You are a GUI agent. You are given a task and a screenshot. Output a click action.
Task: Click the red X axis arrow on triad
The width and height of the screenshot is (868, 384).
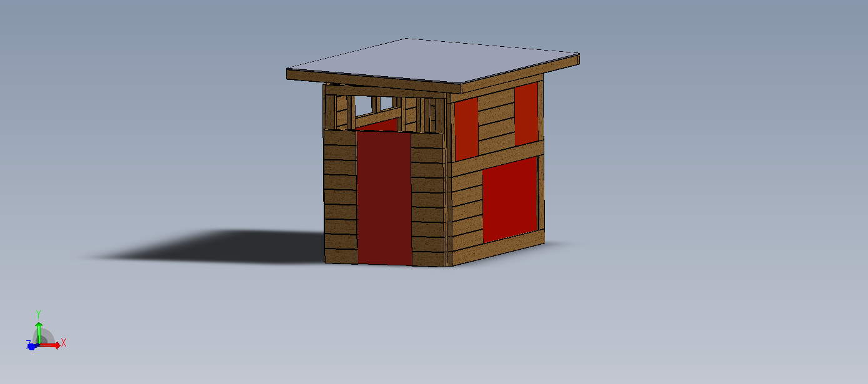(x=54, y=344)
